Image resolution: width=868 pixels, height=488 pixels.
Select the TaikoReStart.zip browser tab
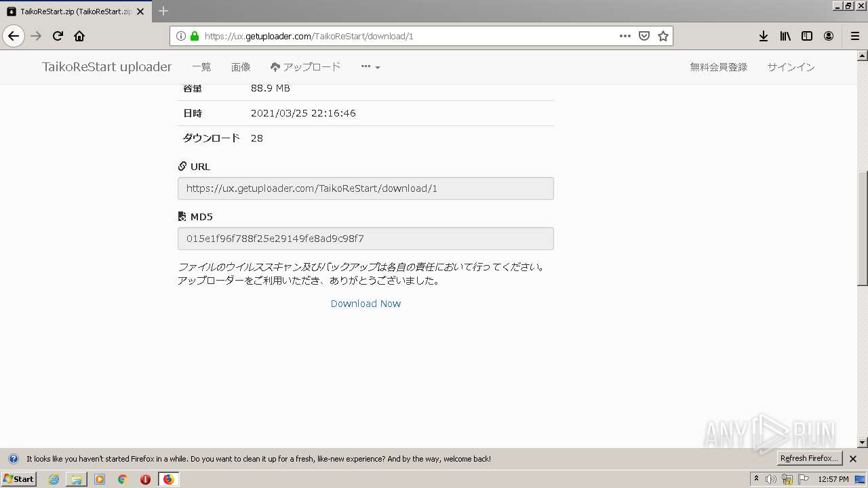(x=76, y=12)
